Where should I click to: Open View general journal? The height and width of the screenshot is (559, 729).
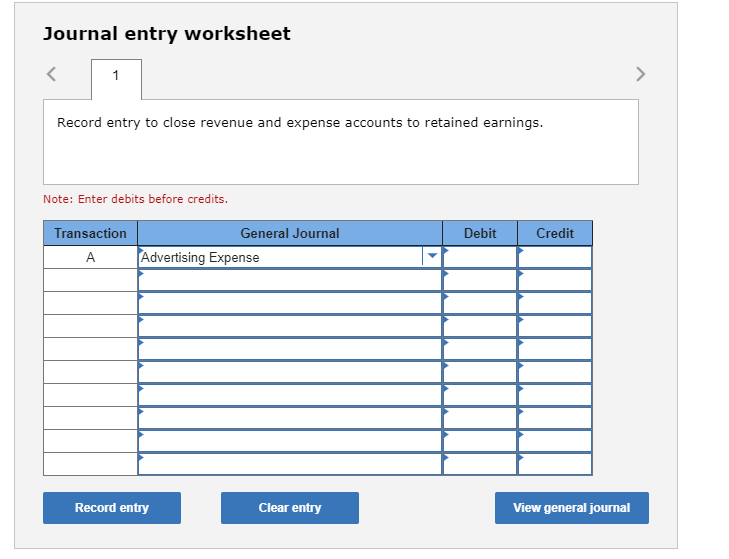click(572, 508)
